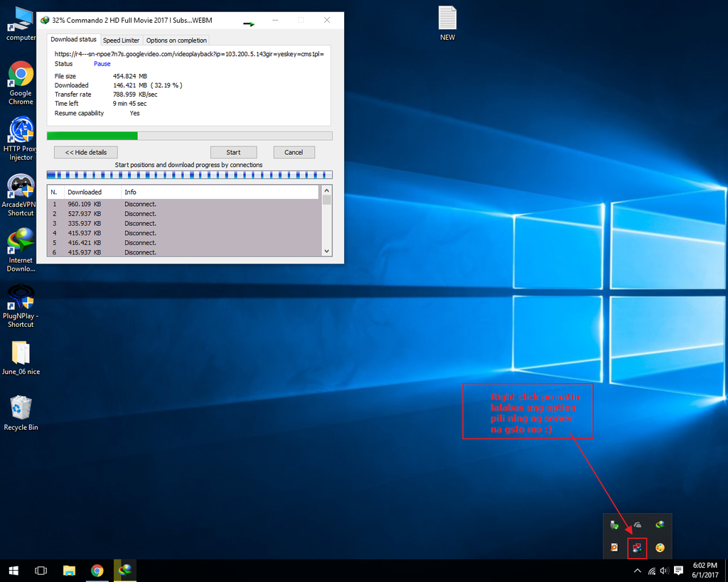Click the Start button to resume download

233,152
